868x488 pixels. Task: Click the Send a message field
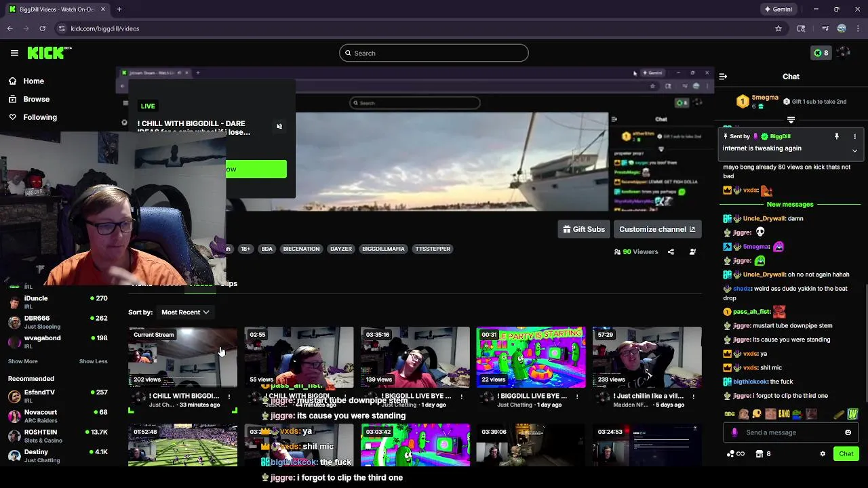coord(792,432)
